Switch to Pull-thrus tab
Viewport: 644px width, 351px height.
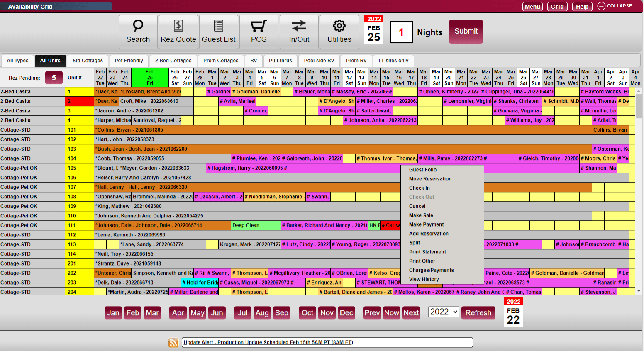[281, 61]
